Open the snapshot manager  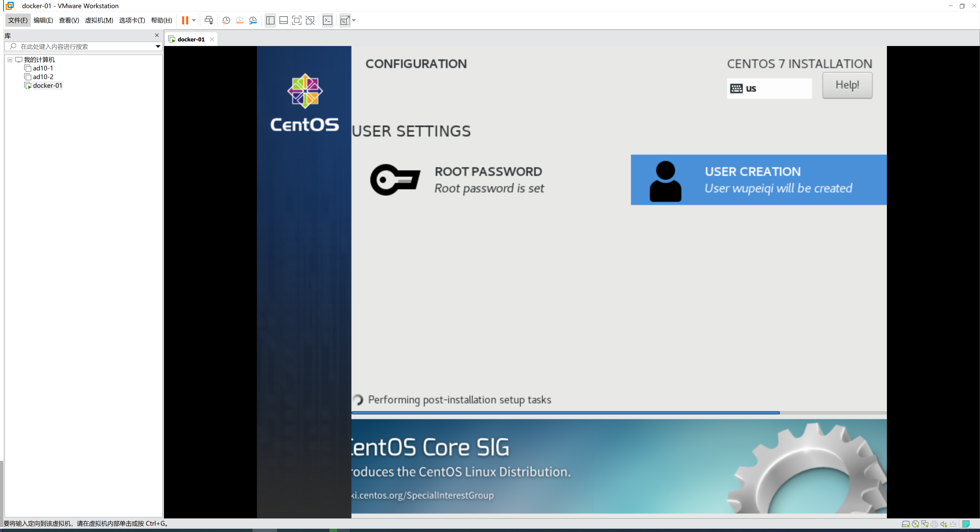click(253, 20)
